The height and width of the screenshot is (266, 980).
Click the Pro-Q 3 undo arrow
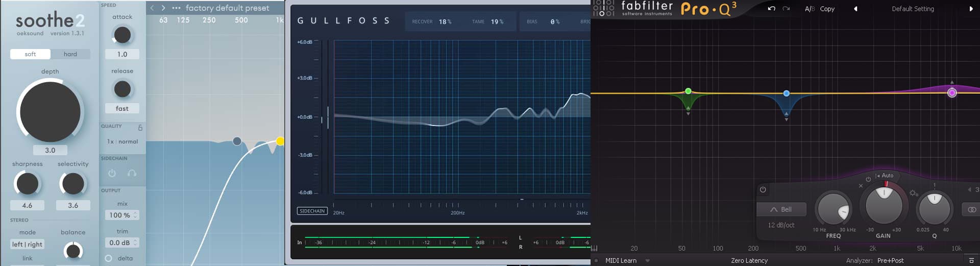771,9
